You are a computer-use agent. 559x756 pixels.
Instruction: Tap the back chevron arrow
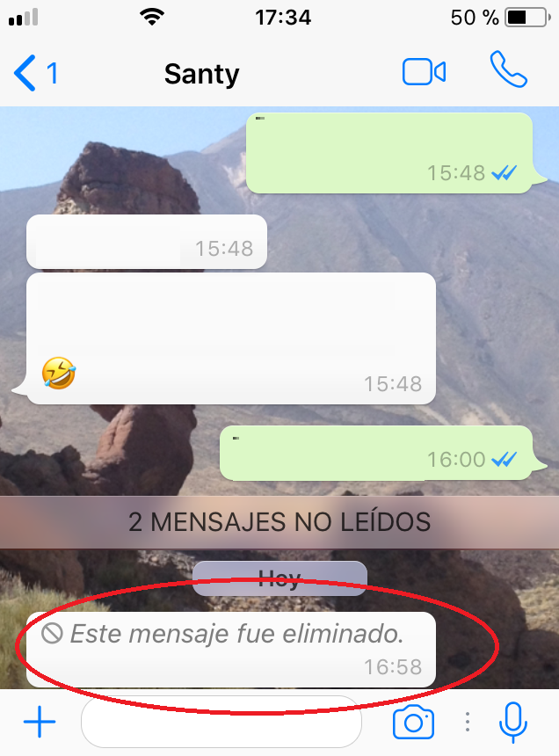tap(25, 73)
